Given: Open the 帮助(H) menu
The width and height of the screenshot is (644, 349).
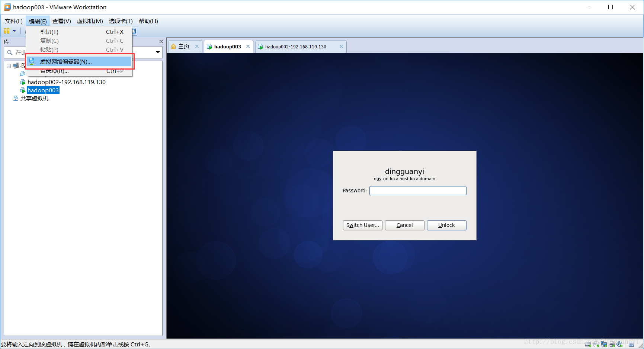Looking at the screenshot, I should [x=148, y=21].
